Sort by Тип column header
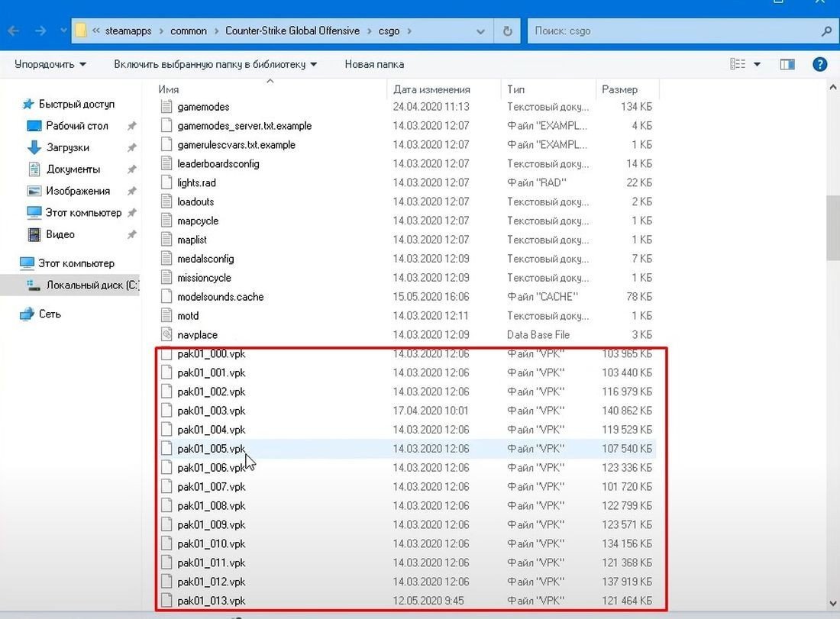This screenshot has width=840, height=619. click(516, 89)
